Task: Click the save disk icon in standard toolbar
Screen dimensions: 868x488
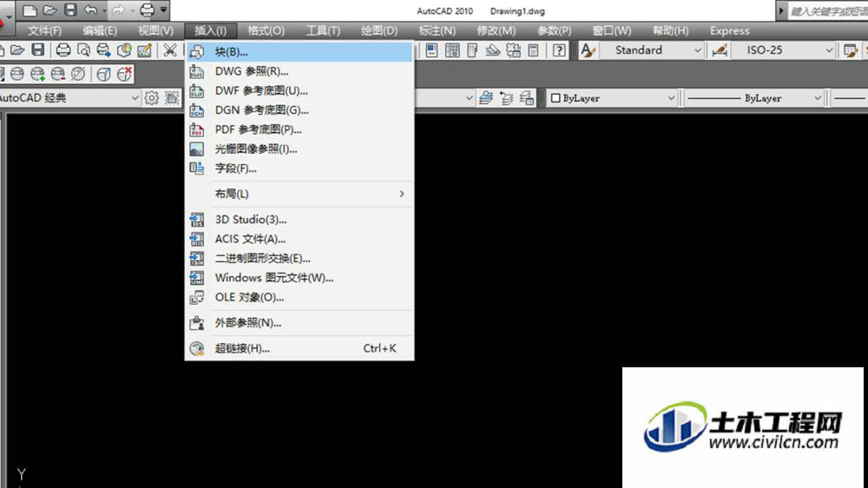Action: click(x=37, y=50)
